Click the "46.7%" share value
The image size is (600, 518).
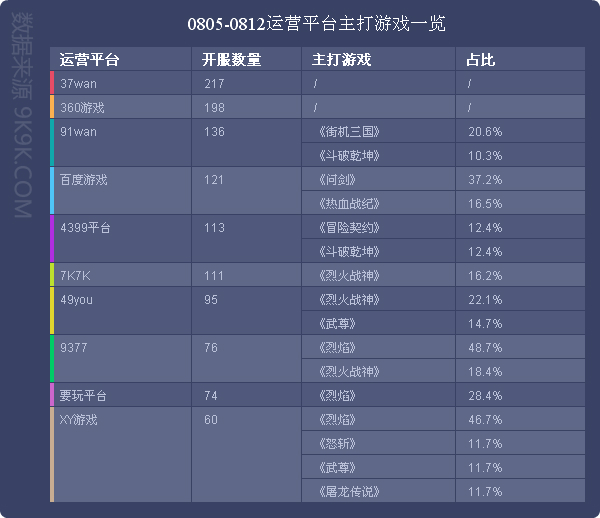tap(485, 420)
